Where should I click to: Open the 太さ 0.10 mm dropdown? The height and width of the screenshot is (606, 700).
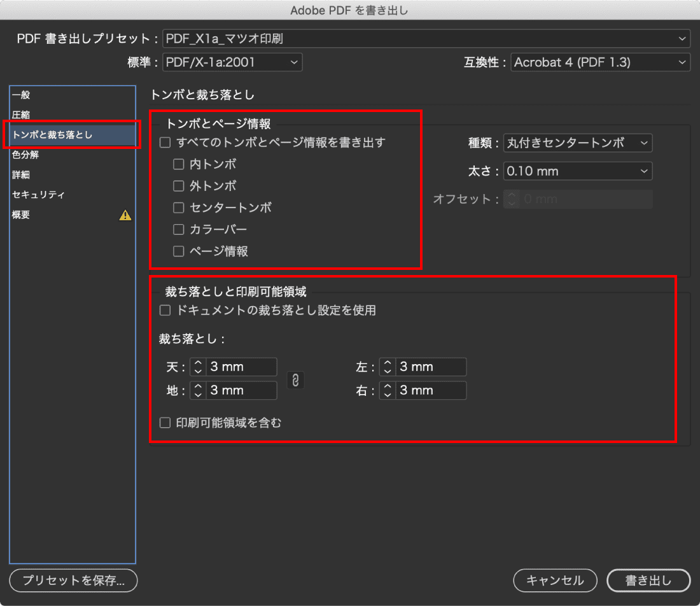pos(578,171)
